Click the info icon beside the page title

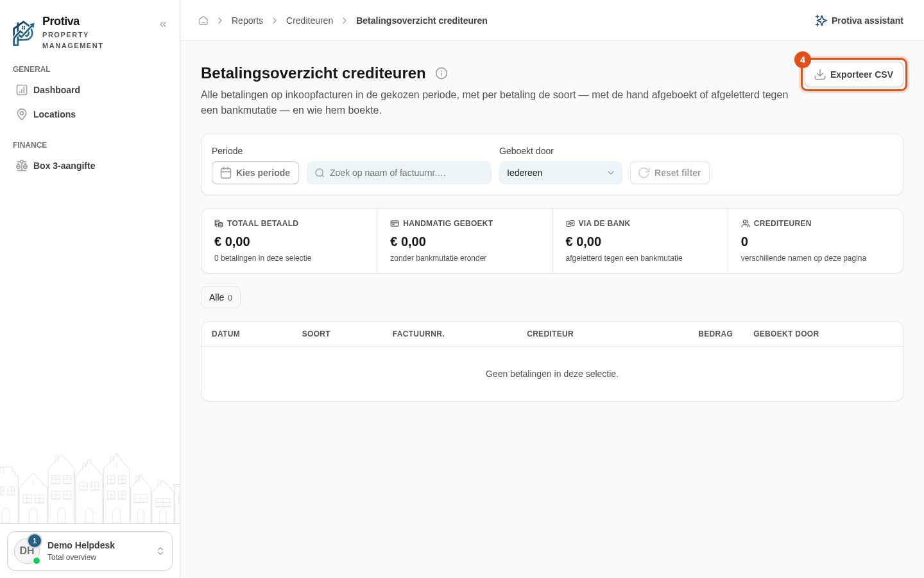(441, 73)
